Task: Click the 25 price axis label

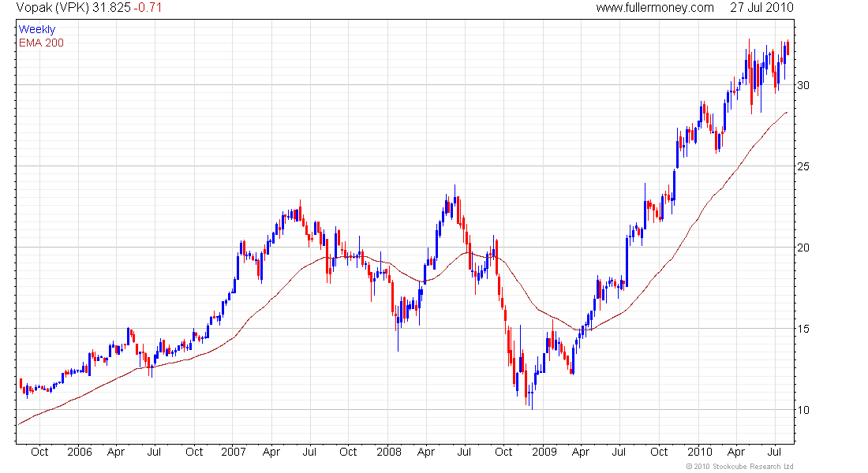Action: click(x=803, y=166)
